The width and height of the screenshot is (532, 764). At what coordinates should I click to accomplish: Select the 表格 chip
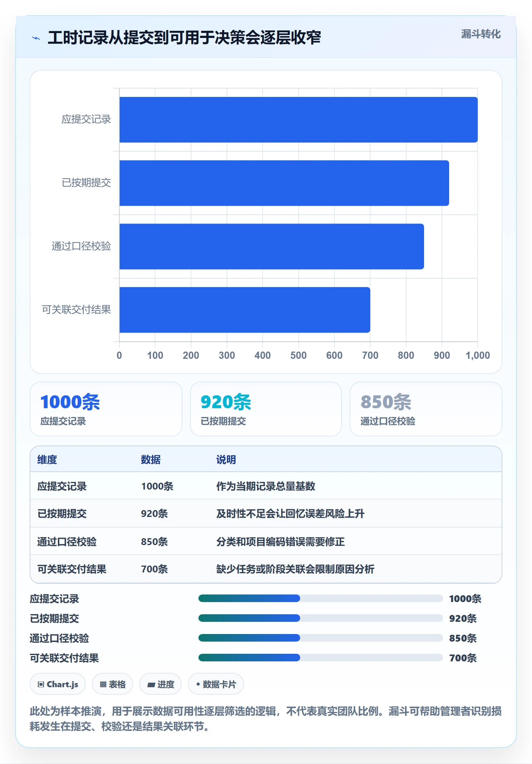(x=112, y=684)
